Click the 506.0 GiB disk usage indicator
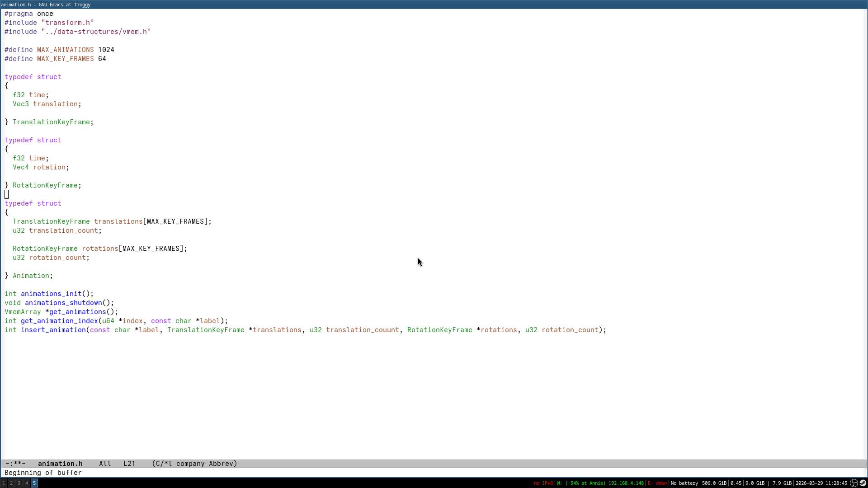This screenshot has height=488, width=868. (x=714, y=483)
